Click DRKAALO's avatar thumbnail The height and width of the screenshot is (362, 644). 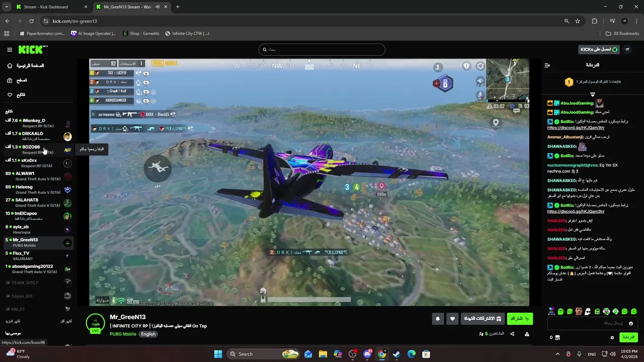pos(67,137)
